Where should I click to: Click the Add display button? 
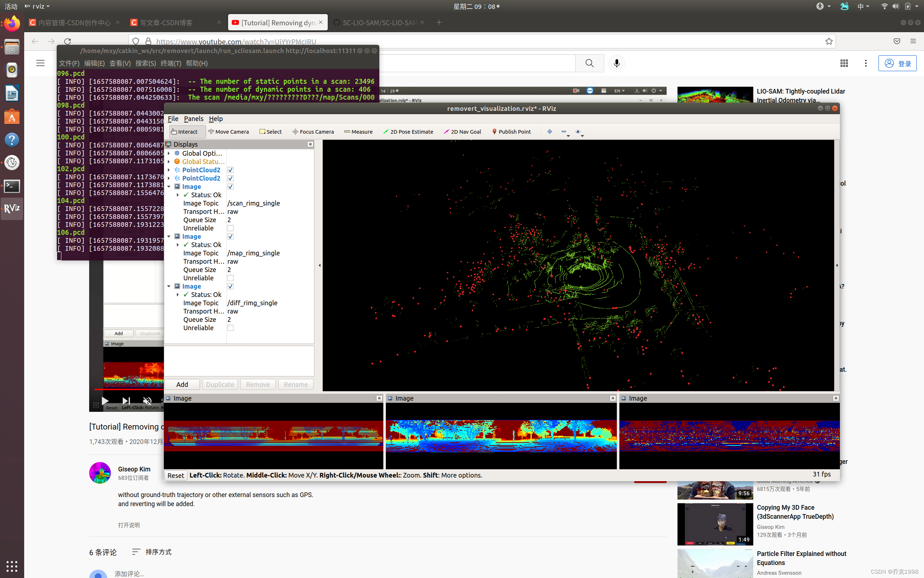182,385
